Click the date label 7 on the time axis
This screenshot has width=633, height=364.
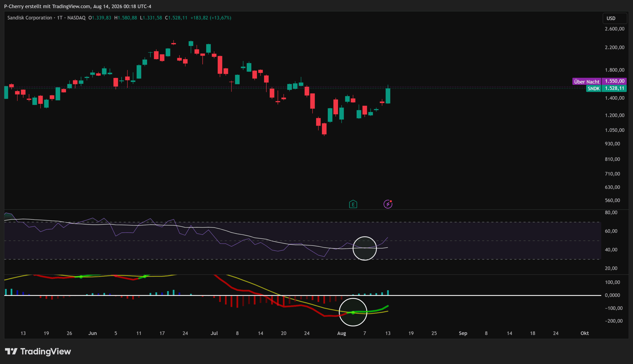365,333
